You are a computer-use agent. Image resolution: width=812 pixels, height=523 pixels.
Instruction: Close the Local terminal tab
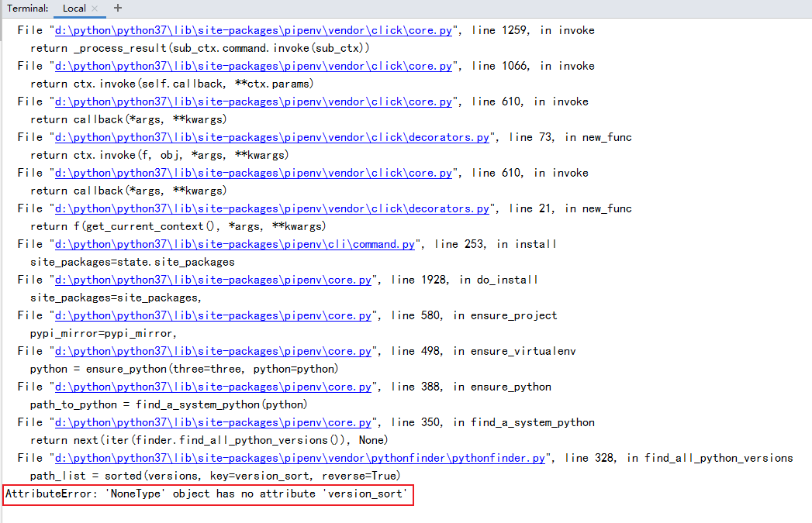pos(95,9)
